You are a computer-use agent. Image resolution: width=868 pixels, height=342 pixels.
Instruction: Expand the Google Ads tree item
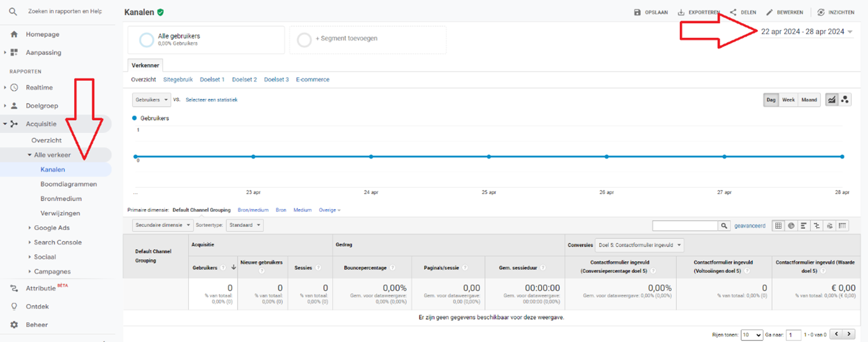(52, 228)
